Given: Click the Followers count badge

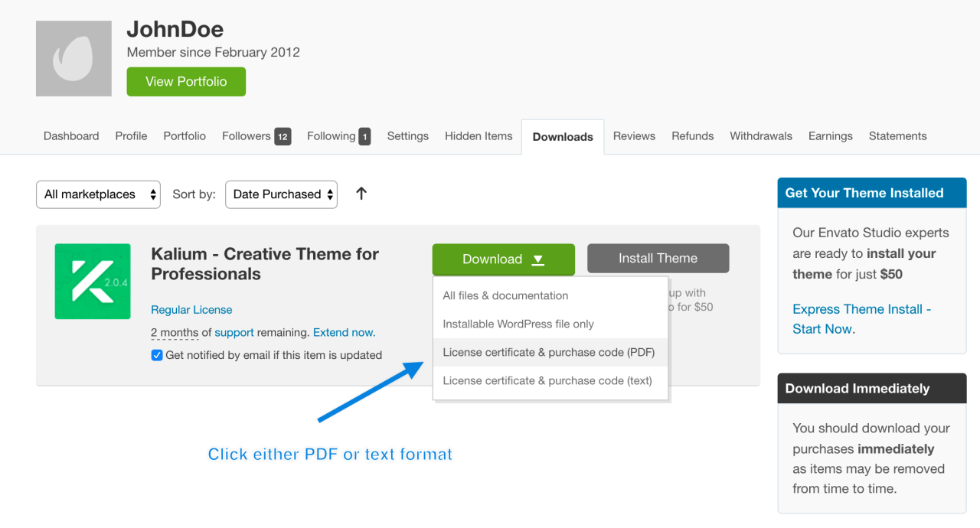Looking at the screenshot, I should [x=283, y=136].
